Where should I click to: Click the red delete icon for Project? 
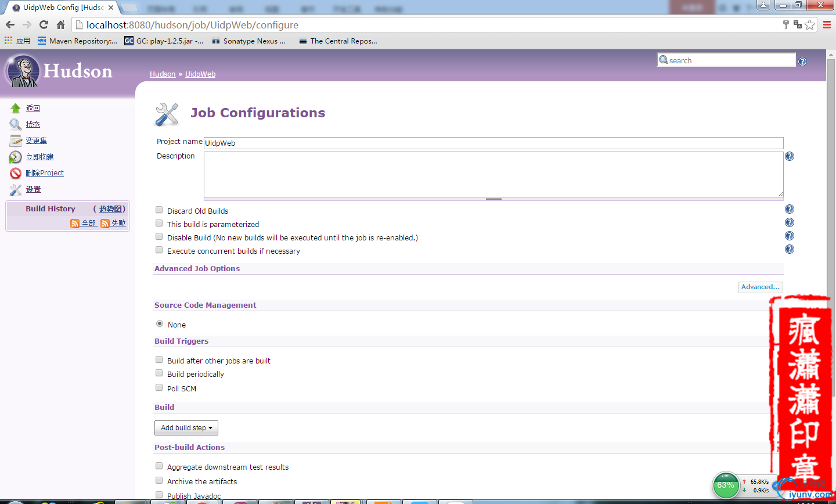pyautogui.click(x=16, y=173)
